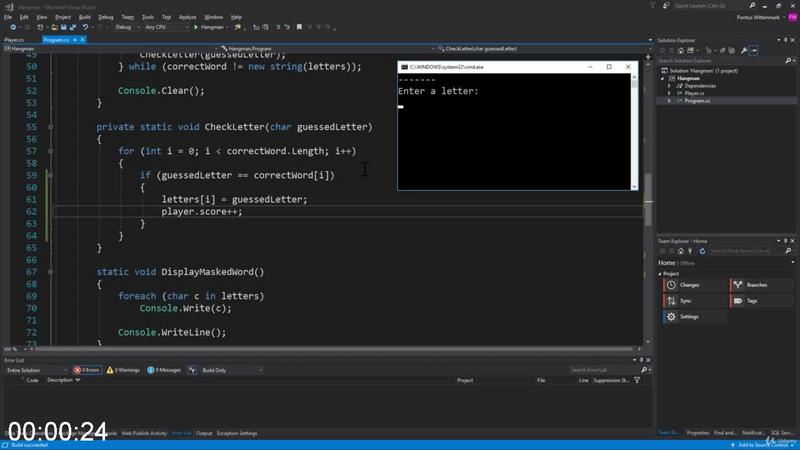Click the Undo arrow icon
The height and width of the screenshot is (450, 800).
point(85,27)
